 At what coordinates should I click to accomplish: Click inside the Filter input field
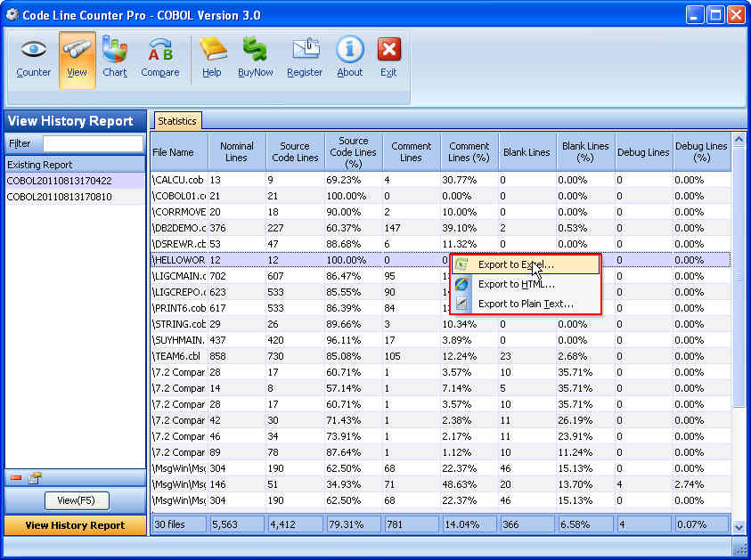coord(95,142)
